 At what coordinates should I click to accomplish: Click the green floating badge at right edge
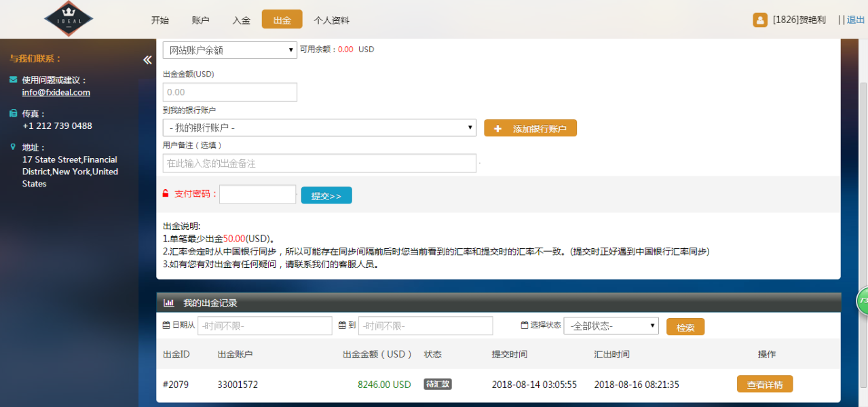tap(863, 301)
